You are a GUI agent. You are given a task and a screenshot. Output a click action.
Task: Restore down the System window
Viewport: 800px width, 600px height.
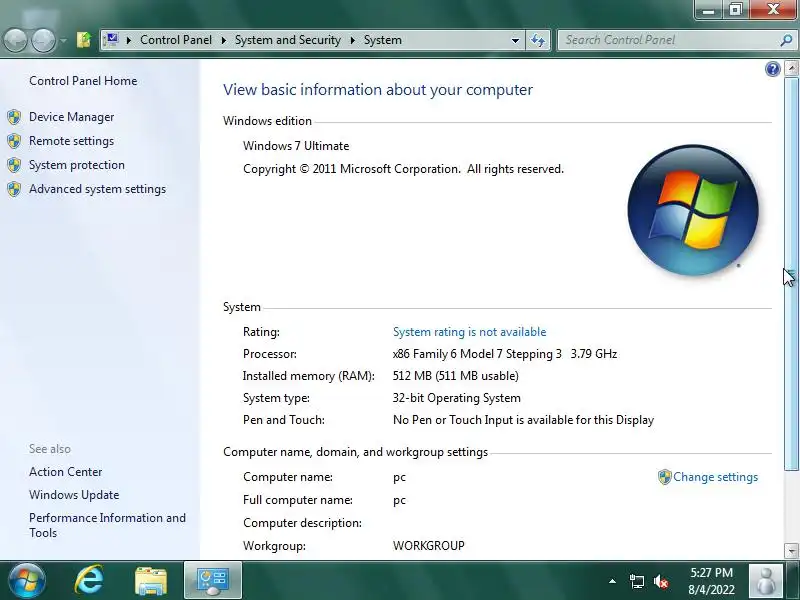tap(735, 9)
